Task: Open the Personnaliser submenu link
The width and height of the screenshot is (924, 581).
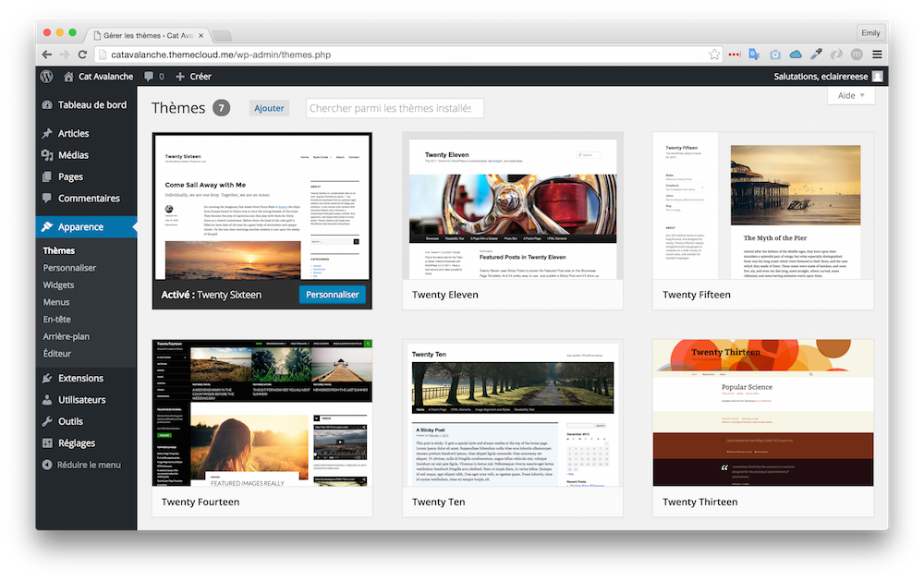Action: click(69, 268)
